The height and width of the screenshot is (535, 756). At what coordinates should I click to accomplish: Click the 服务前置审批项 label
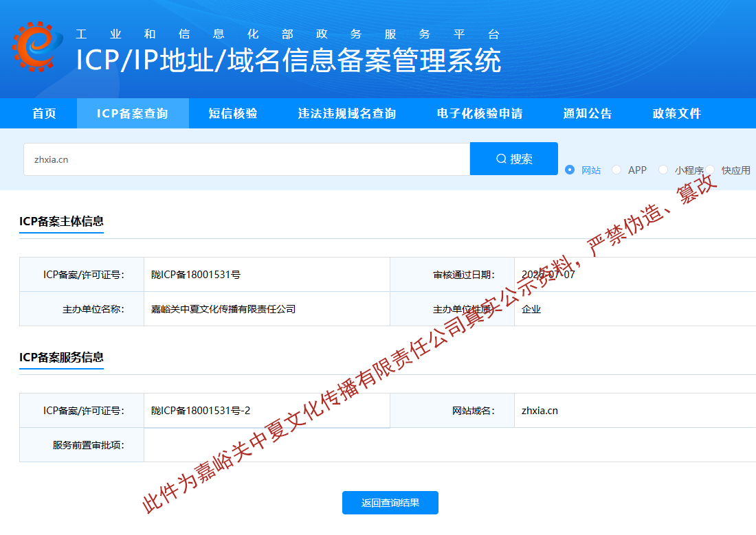(x=88, y=445)
